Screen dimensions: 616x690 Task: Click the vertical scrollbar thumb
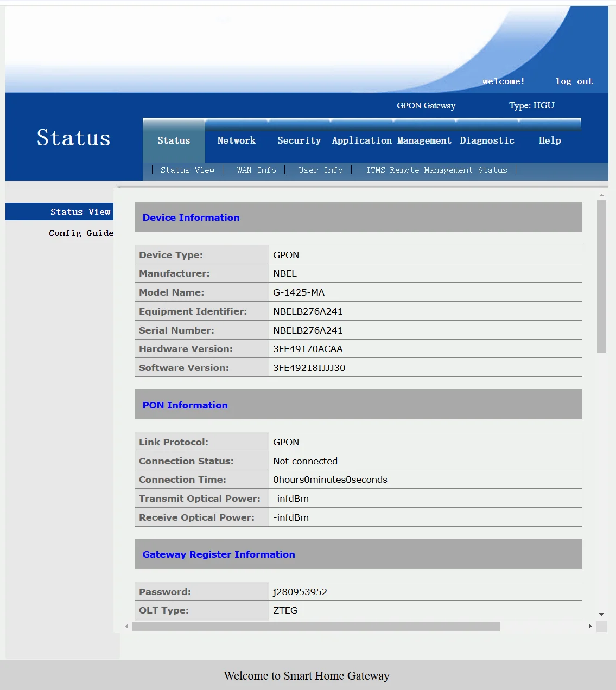point(601,277)
